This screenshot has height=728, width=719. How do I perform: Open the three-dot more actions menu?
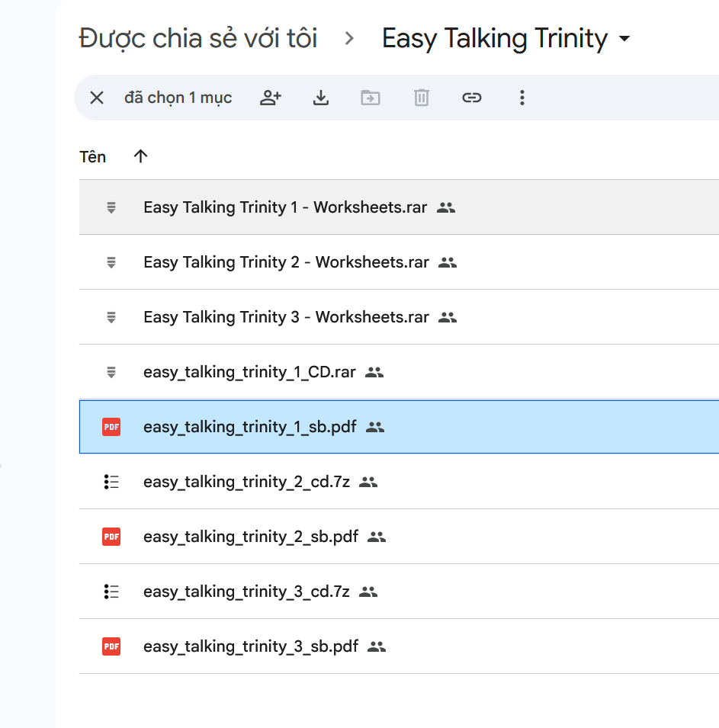[522, 98]
